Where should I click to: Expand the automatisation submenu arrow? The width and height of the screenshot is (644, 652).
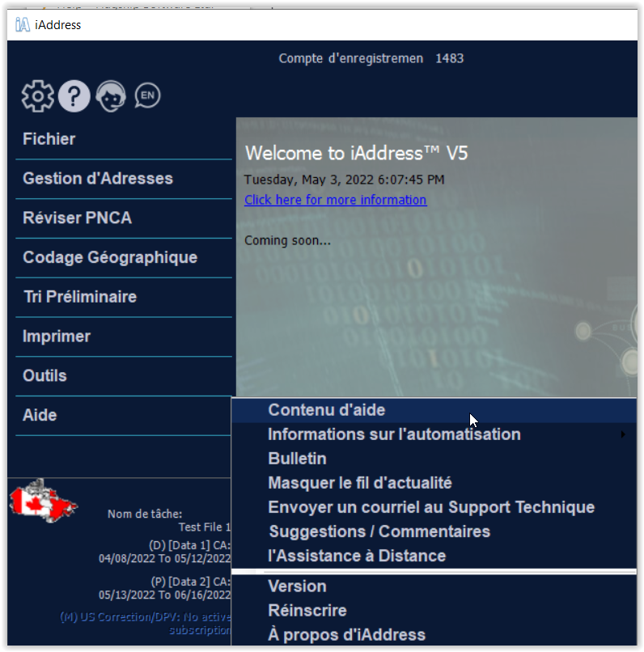(623, 434)
